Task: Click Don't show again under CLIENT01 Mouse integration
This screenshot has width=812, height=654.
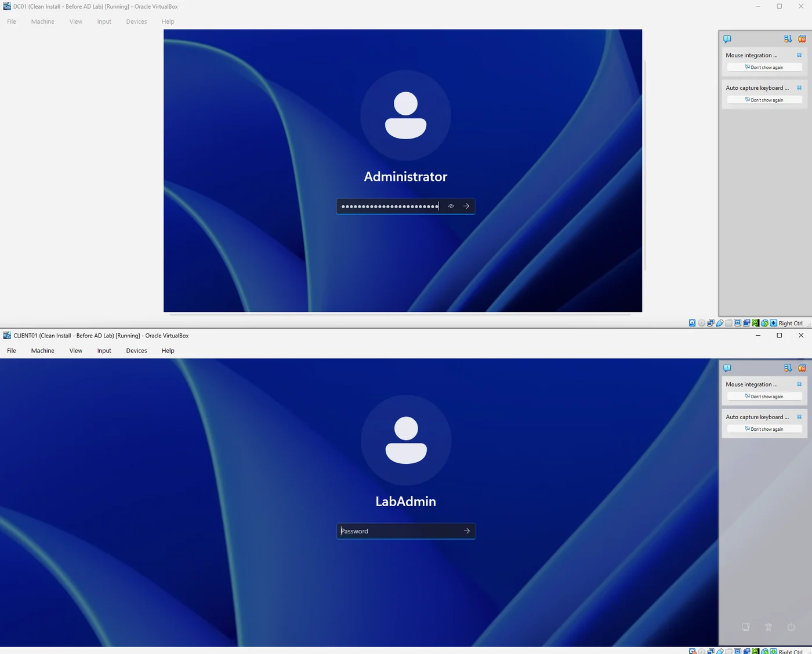Action: click(x=764, y=397)
